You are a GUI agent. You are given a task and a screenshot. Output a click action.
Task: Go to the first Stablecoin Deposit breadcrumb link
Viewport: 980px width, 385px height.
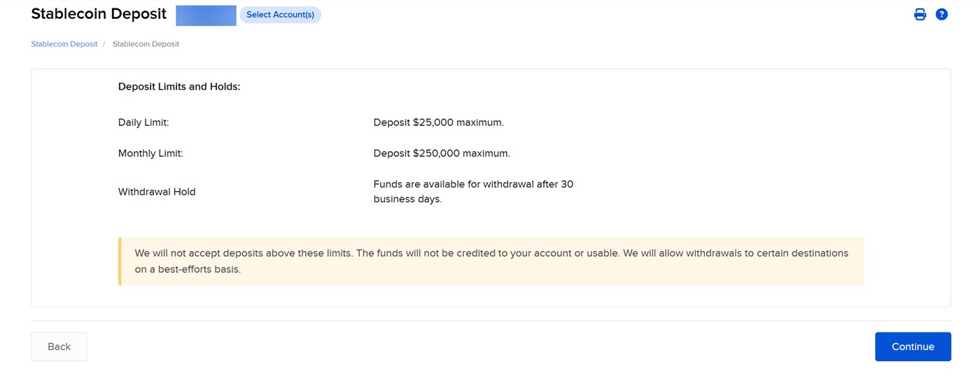[64, 44]
